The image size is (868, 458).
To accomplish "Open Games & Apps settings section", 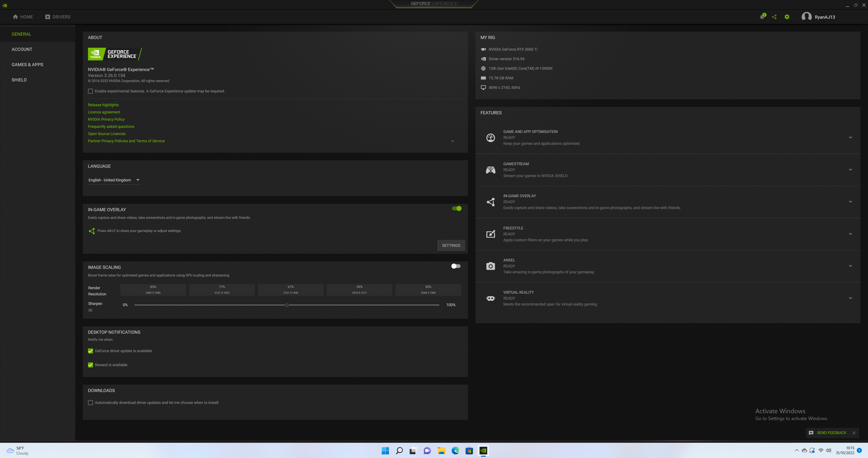I will coord(27,64).
